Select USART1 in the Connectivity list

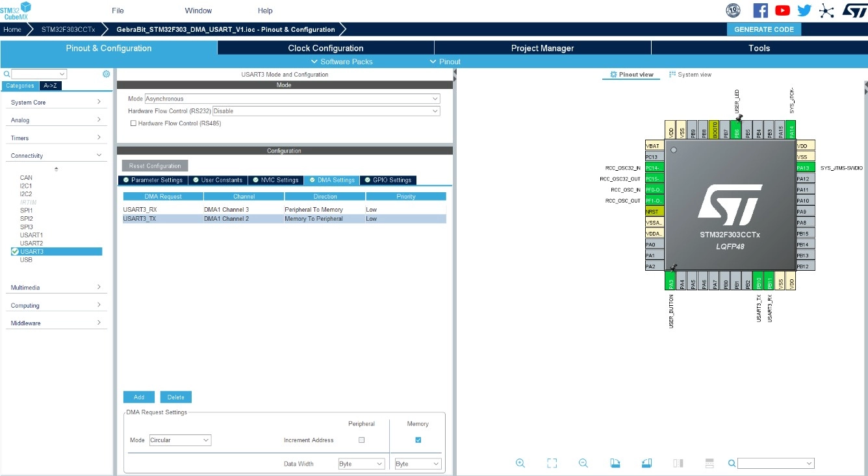pos(31,235)
